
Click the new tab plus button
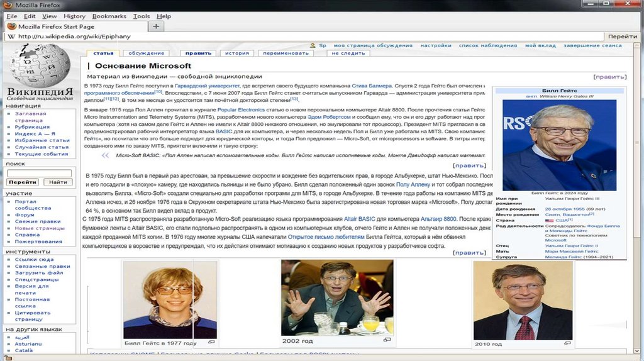[x=156, y=26]
